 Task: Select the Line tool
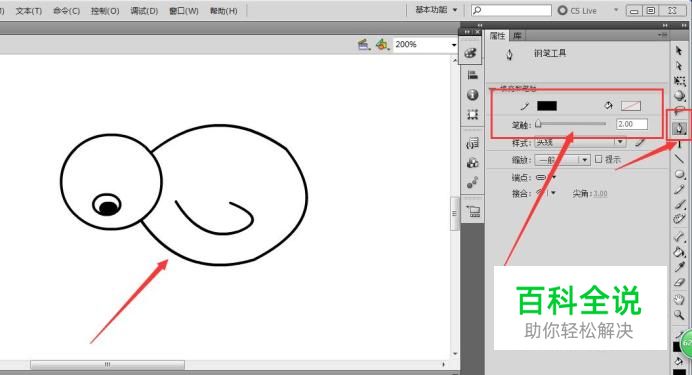[x=679, y=159]
